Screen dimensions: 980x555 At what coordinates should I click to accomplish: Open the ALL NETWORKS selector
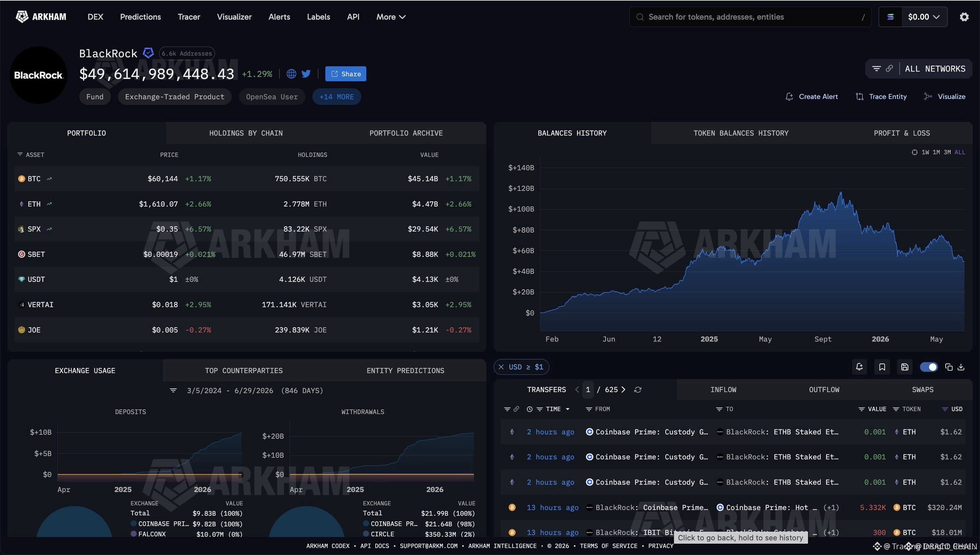pyautogui.click(x=935, y=69)
